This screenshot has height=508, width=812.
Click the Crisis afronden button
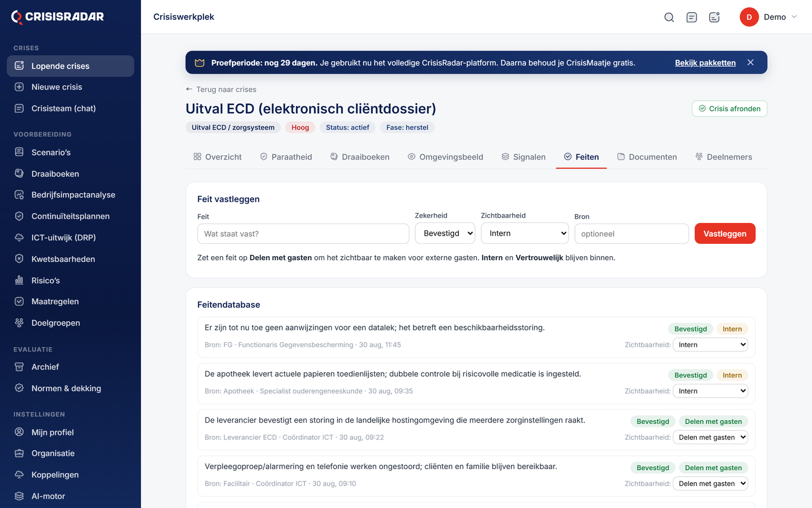click(729, 109)
